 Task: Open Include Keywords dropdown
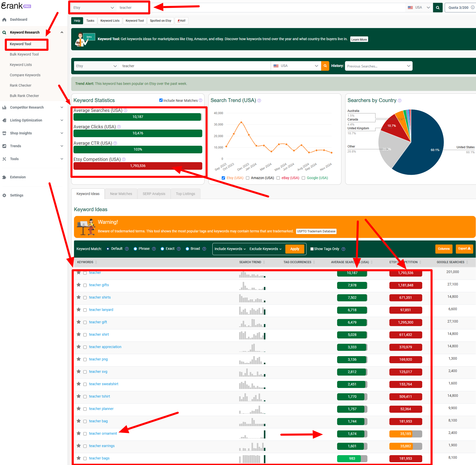[x=230, y=249]
